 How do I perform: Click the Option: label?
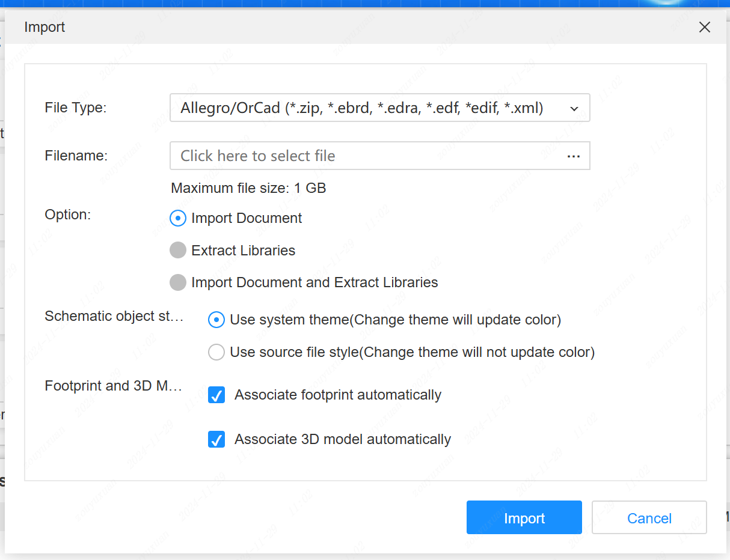point(67,215)
